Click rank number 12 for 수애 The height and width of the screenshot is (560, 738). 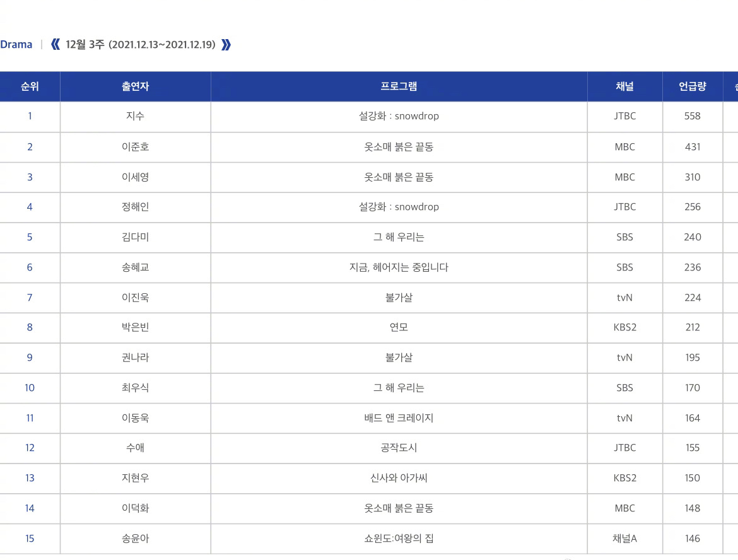(30, 448)
